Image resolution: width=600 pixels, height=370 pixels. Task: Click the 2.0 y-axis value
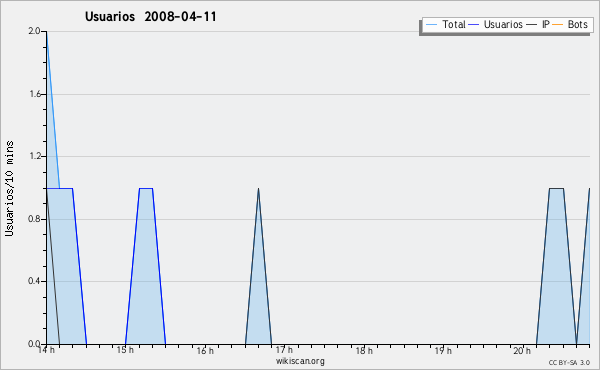pos(34,31)
